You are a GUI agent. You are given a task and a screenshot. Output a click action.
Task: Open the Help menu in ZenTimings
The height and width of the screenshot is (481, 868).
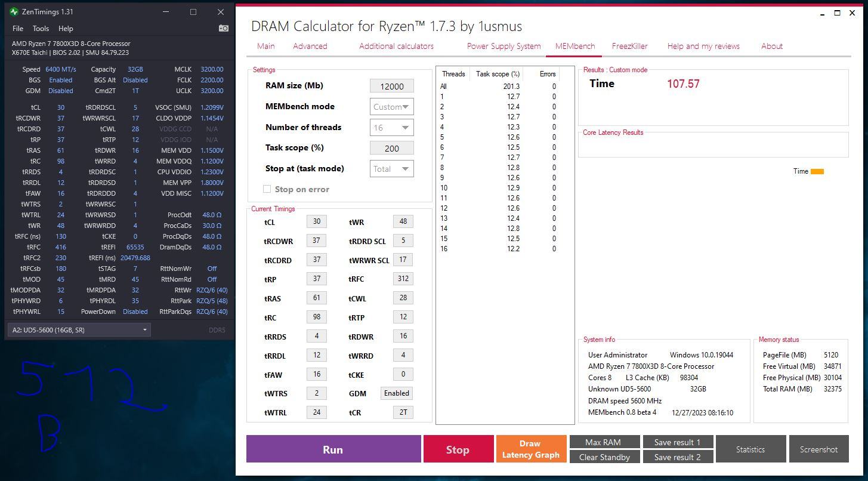pyautogui.click(x=66, y=28)
